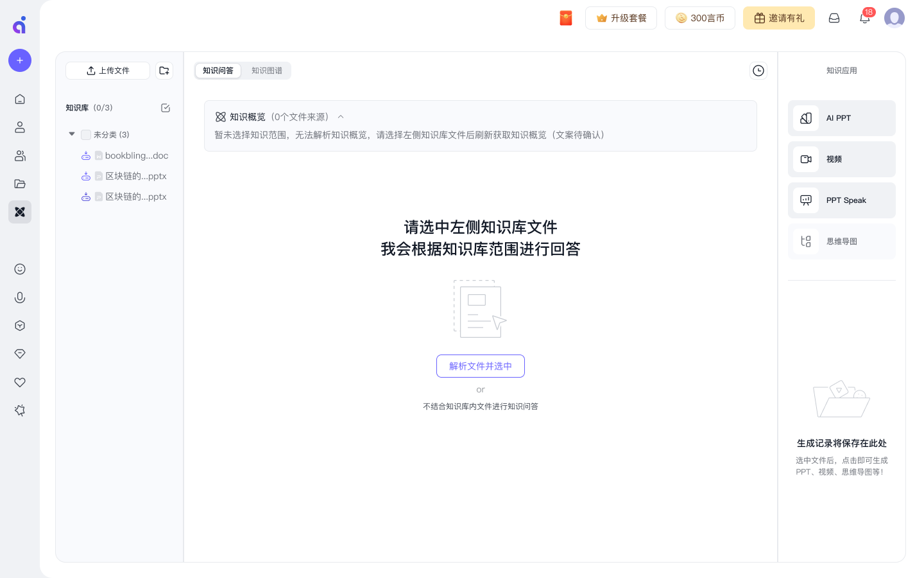The image size is (924, 578).
Task: Click the 解析文件并选中 button
Action: 480,366
